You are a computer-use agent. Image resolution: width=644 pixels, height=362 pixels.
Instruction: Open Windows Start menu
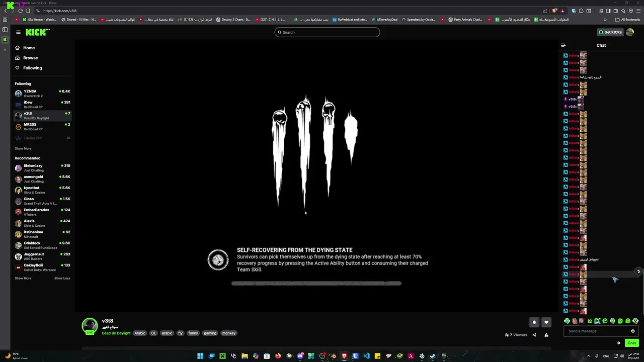(200, 356)
